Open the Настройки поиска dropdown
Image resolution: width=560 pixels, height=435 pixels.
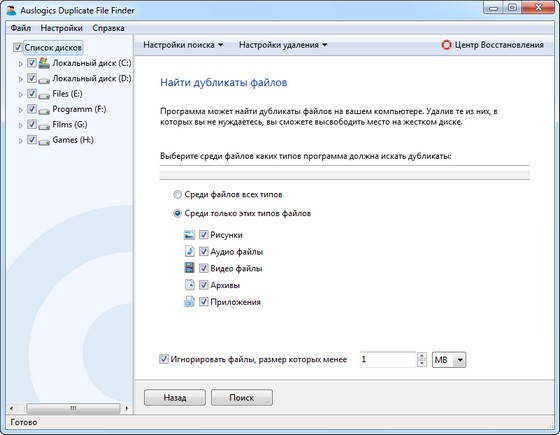tap(183, 45)
